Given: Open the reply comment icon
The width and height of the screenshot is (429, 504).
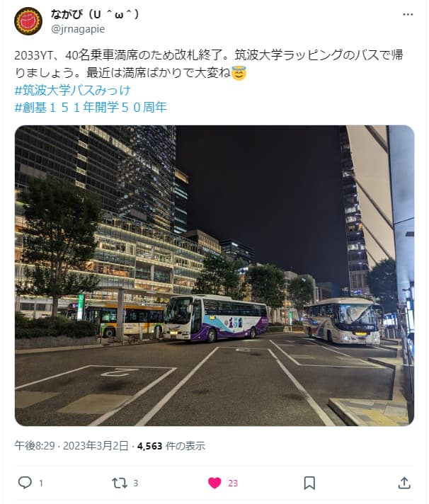Looking at the screenshot, I should coord(25,483).
